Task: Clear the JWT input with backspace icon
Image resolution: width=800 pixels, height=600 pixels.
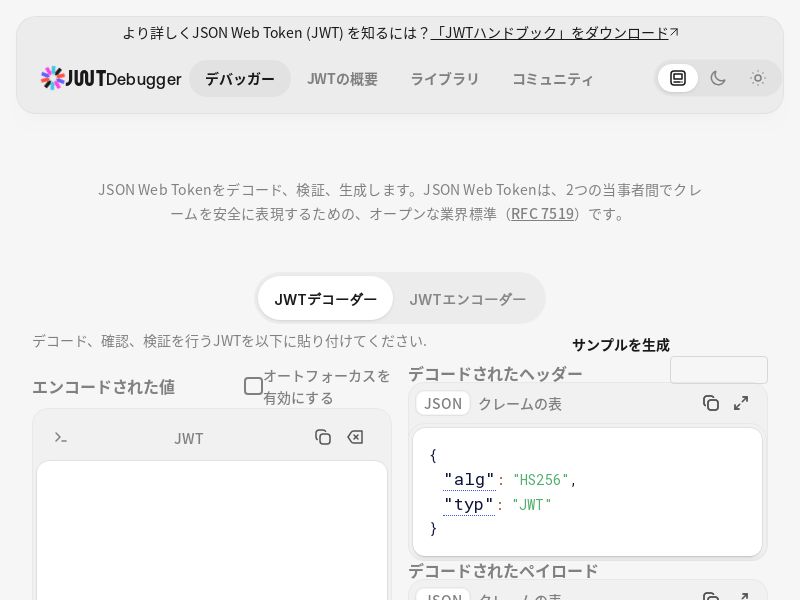Action: pyautogui.click(x=355, y=437)
